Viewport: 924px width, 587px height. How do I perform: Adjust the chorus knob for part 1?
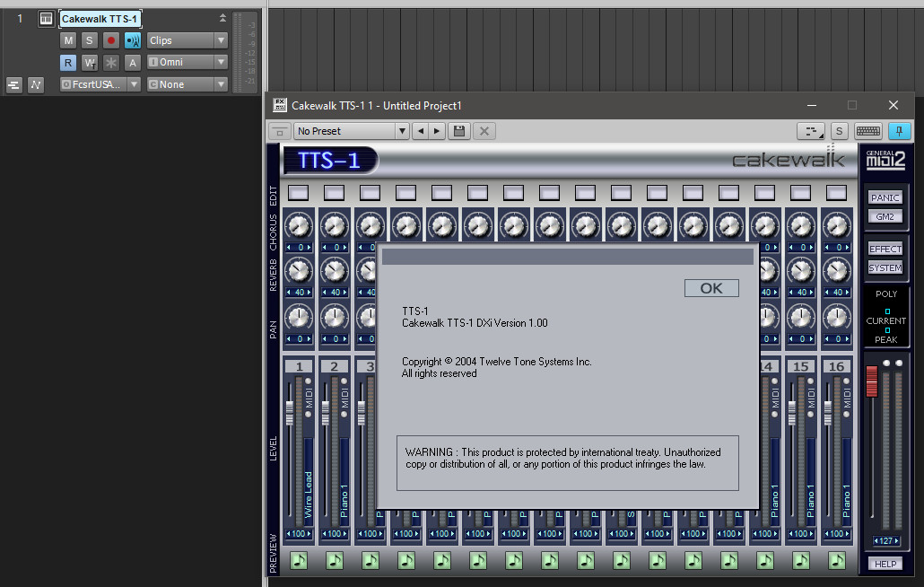pos(299,225)
